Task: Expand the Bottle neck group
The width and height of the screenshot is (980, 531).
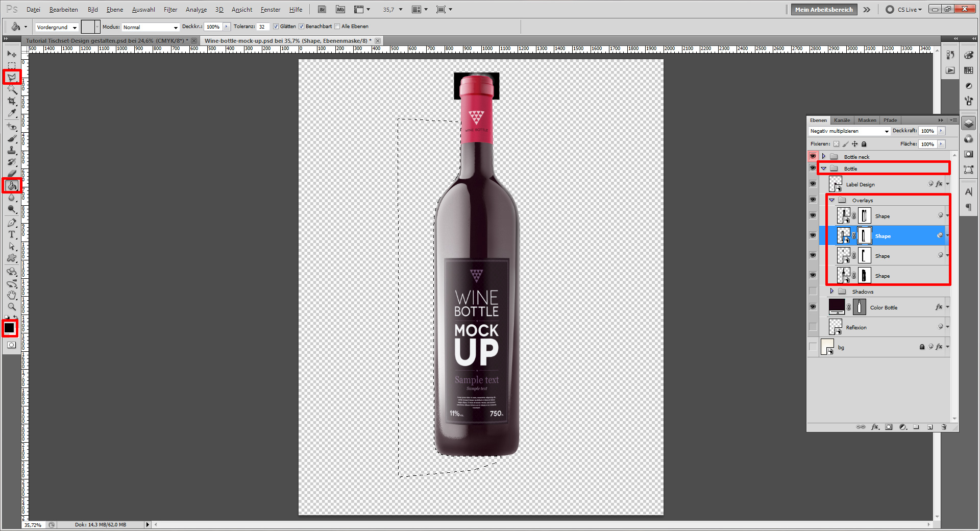Action: pos(824,156)
